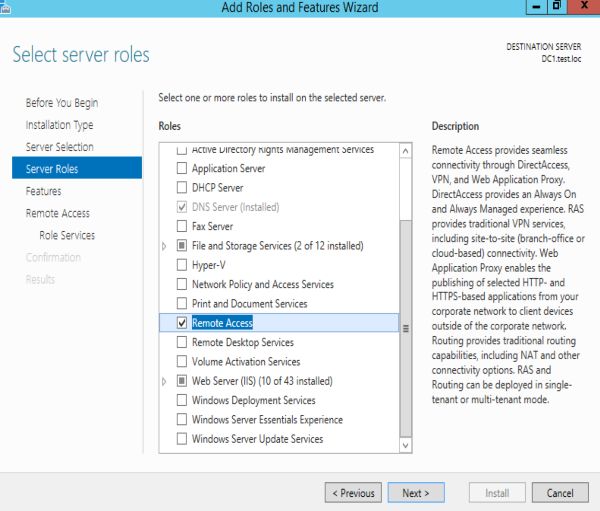The width and height of the screenshot is (600, 511).
Task: Enable Volume Activation Services checkbox
Action: [x=182, y=361]
